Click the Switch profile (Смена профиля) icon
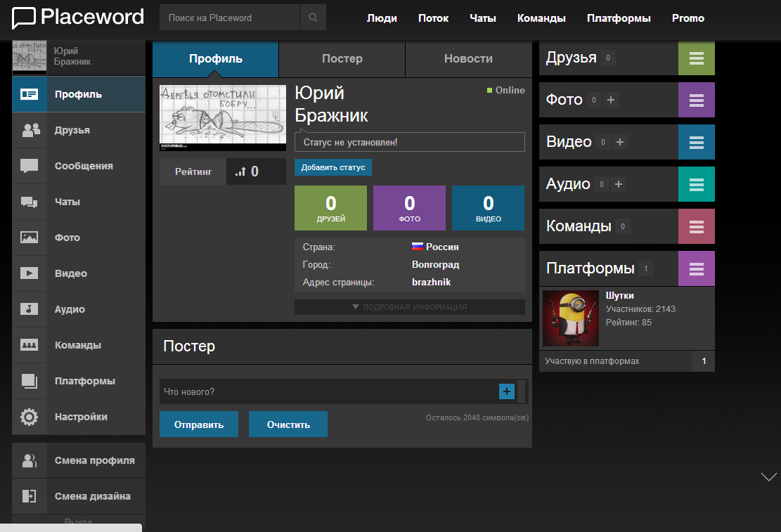The image size is (781, 532). pos(30,461)
